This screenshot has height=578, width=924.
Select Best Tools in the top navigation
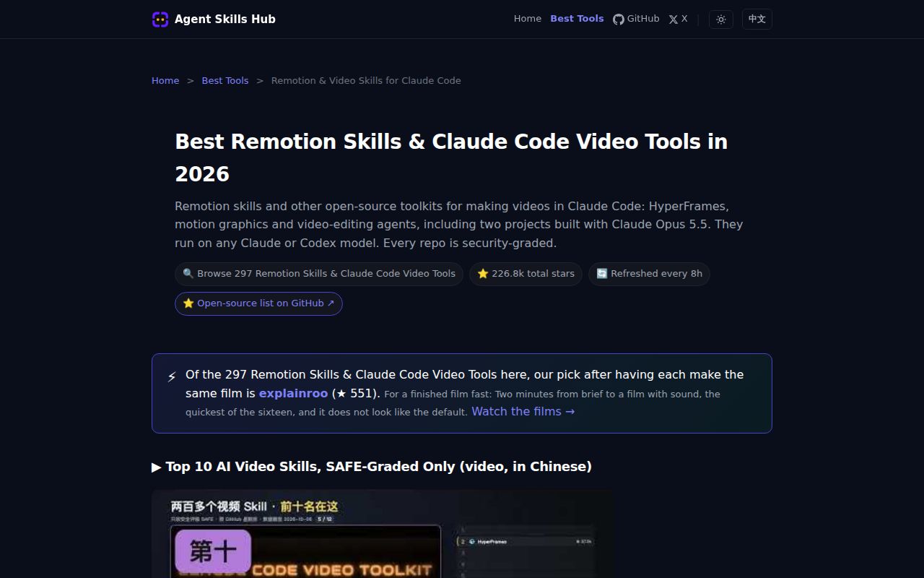[x=577, y=19]
